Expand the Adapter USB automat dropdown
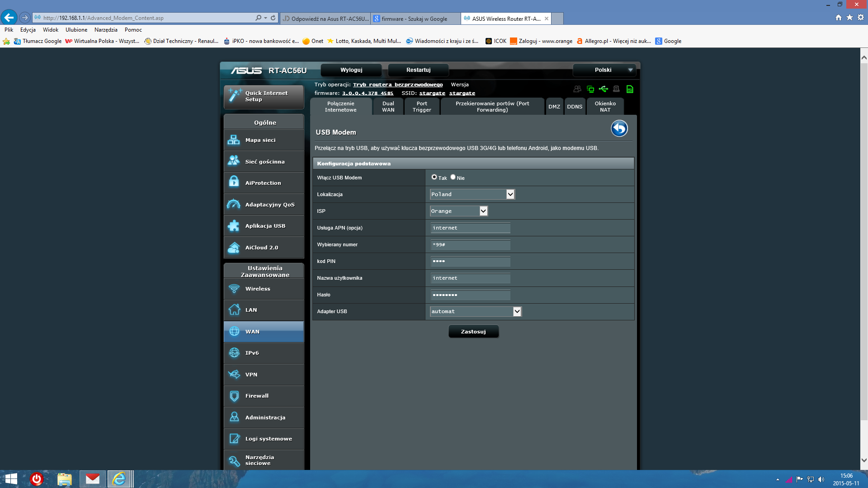The height and width of the screenshot is (488, 868). point(517,311)
